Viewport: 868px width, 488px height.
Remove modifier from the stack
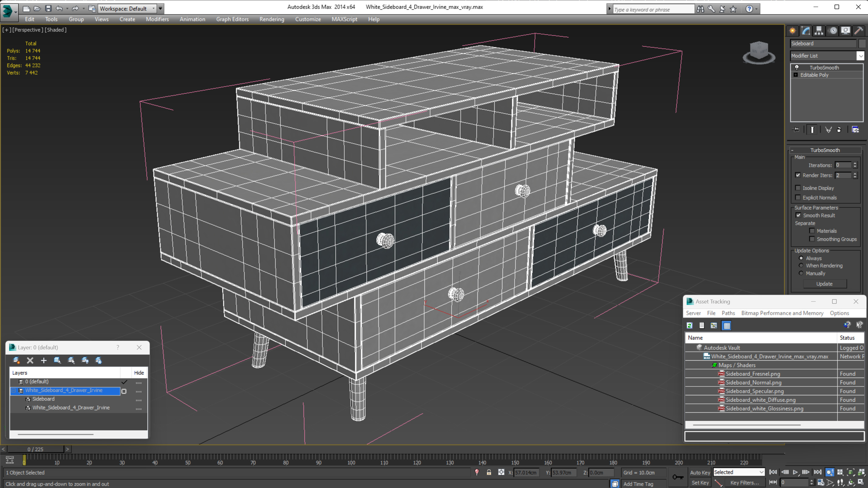[839, 130]
